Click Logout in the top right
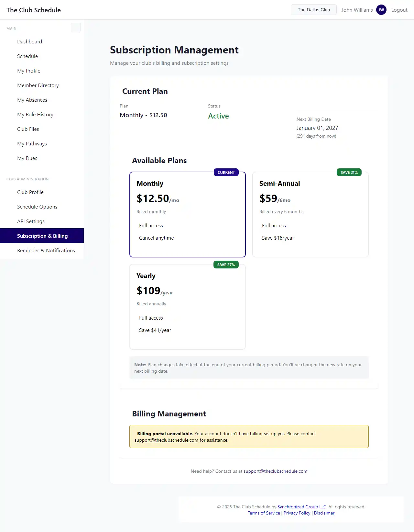The width and height of the screenshot is (414, 532). (399, 10)
